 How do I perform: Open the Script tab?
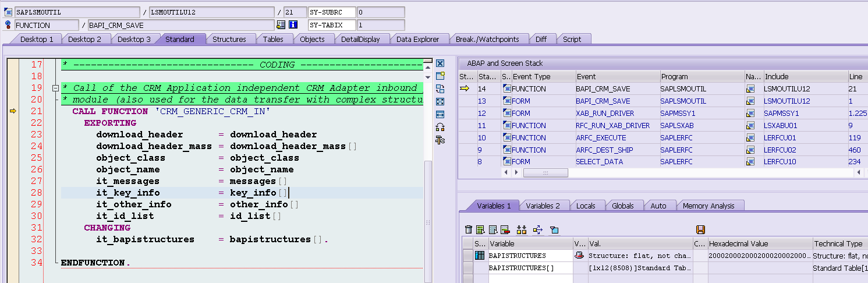[x=572, y=39]
